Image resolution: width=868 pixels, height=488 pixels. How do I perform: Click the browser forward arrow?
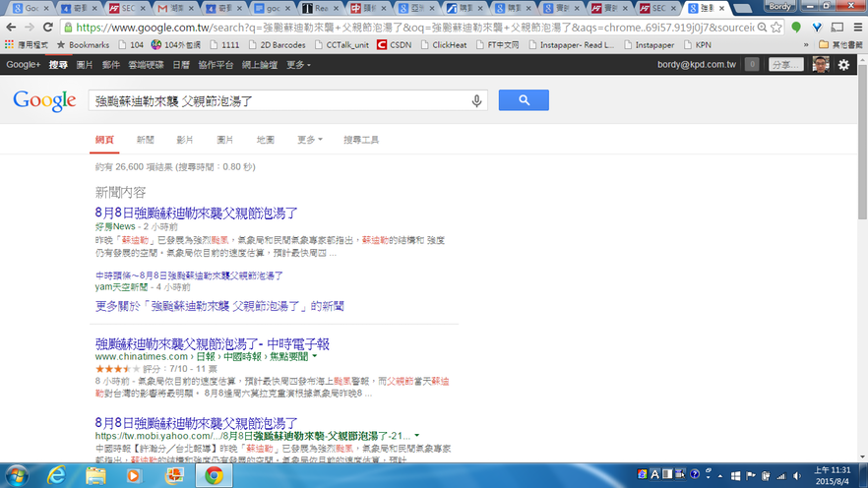[x=29, y=28]
